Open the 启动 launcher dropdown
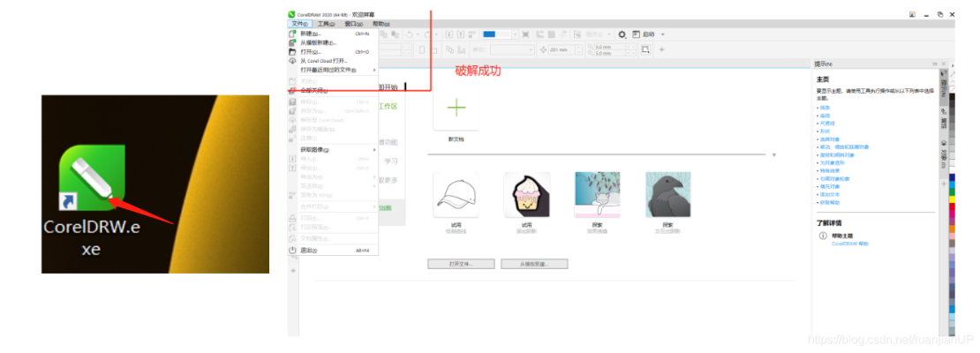The image size is (980, 353). pyautogui.click(x=662, y=34)
